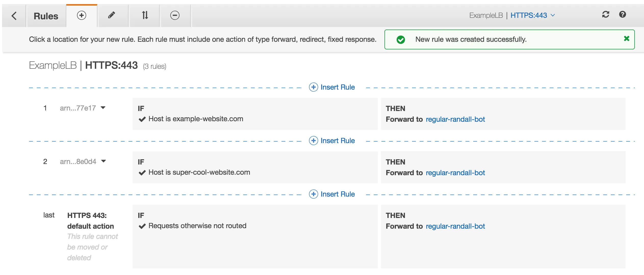Screen dimensions: 644x275
Task: Click the green success checkmark icon
Action: pos(401,40)
